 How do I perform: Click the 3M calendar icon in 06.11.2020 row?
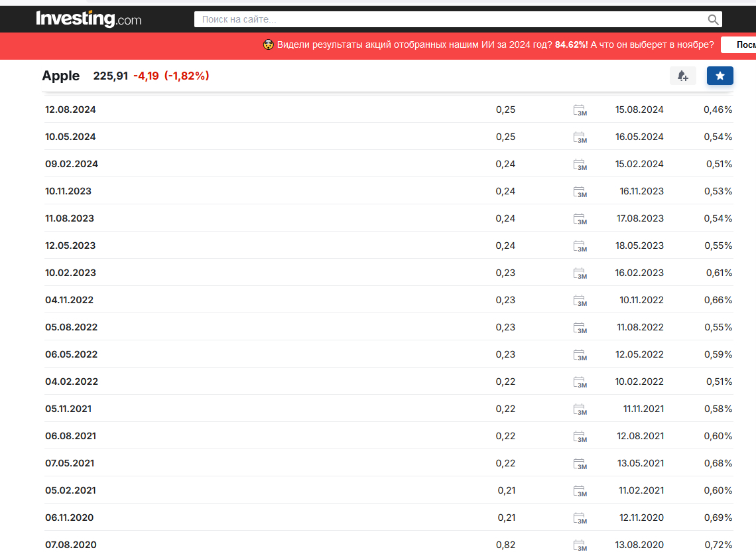[580, 518]
